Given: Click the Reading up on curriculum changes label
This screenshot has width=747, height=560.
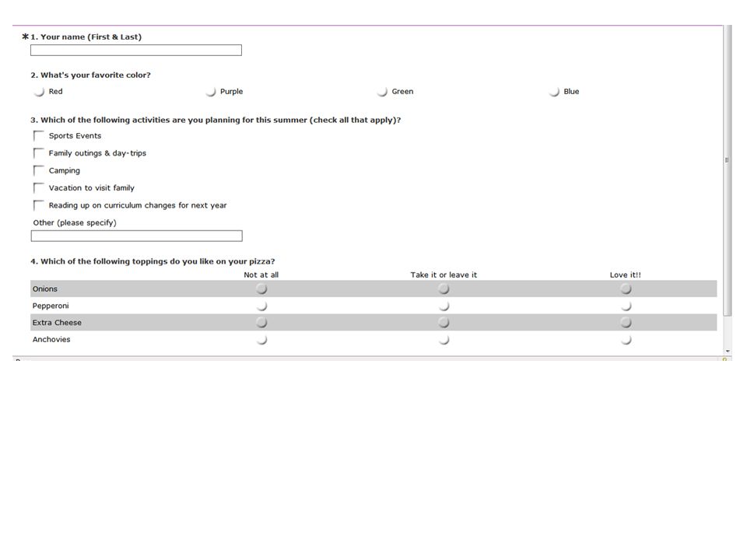Looking at the screenshot, I should (x=138, y=205).
